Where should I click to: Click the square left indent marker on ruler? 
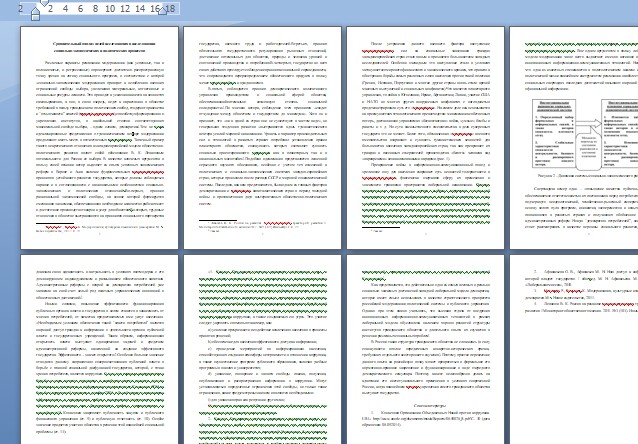38,17
